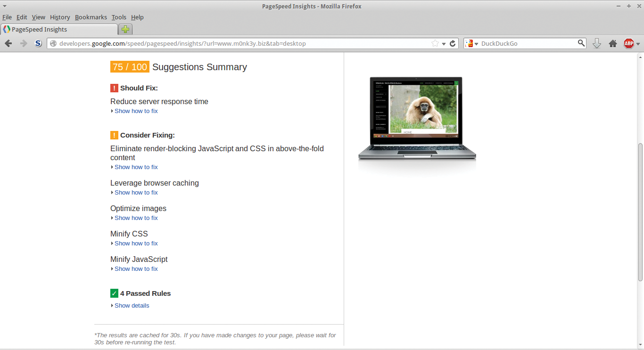Screen dimensions: 644x350
Task: Open window menu arrow in title bar
Action: point(4,6)
